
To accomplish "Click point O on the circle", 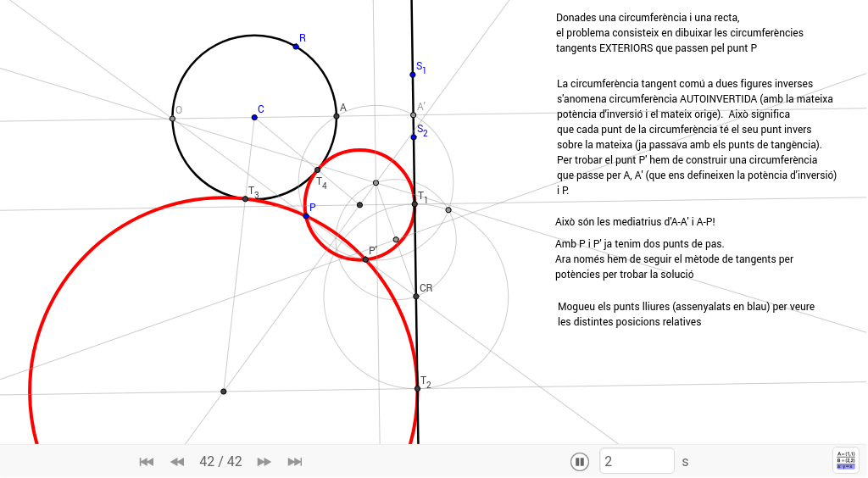I will click(172, 119).
